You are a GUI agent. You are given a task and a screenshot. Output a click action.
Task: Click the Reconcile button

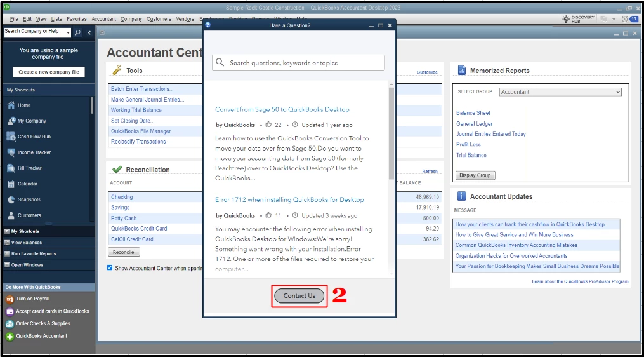(124, 252)
